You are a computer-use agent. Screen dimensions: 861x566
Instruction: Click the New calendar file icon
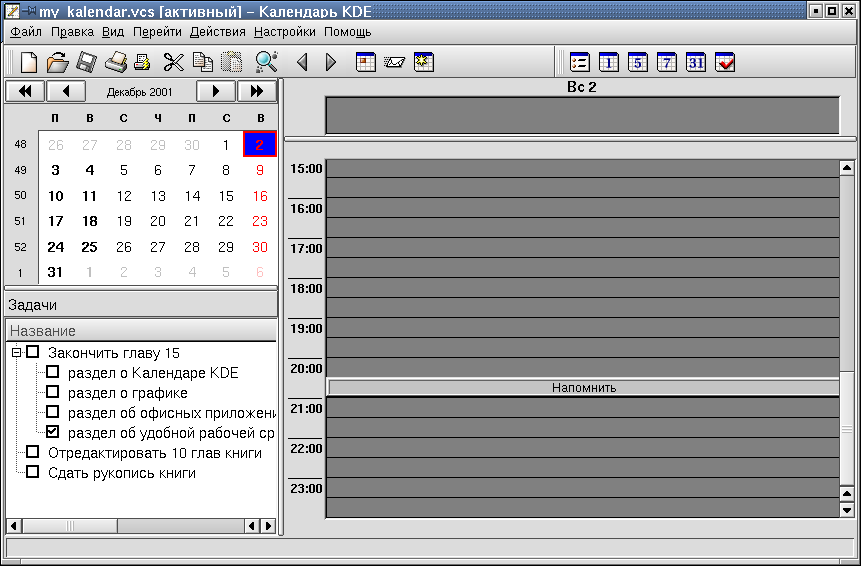pos(29,62)
